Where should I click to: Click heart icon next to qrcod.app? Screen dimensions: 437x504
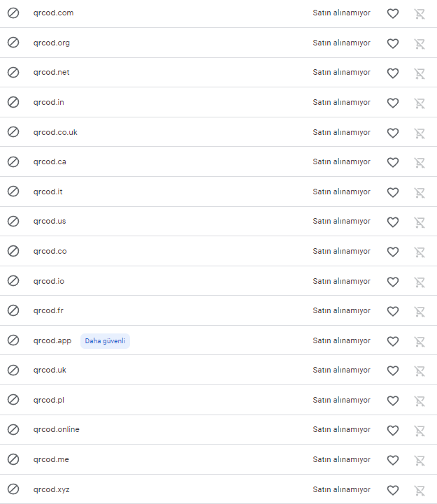pyautogui.click(x=393, y=341)
